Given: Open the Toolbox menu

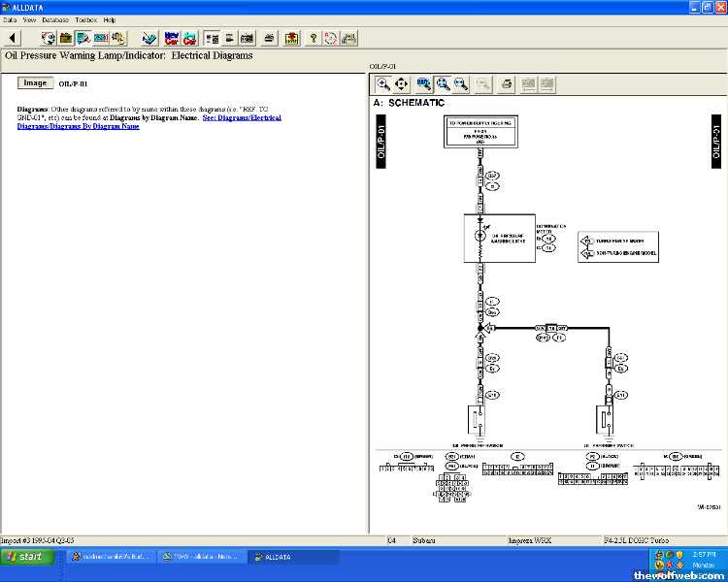Looking at the screenshot, I should pyautogui.click(x=85, y=19).
